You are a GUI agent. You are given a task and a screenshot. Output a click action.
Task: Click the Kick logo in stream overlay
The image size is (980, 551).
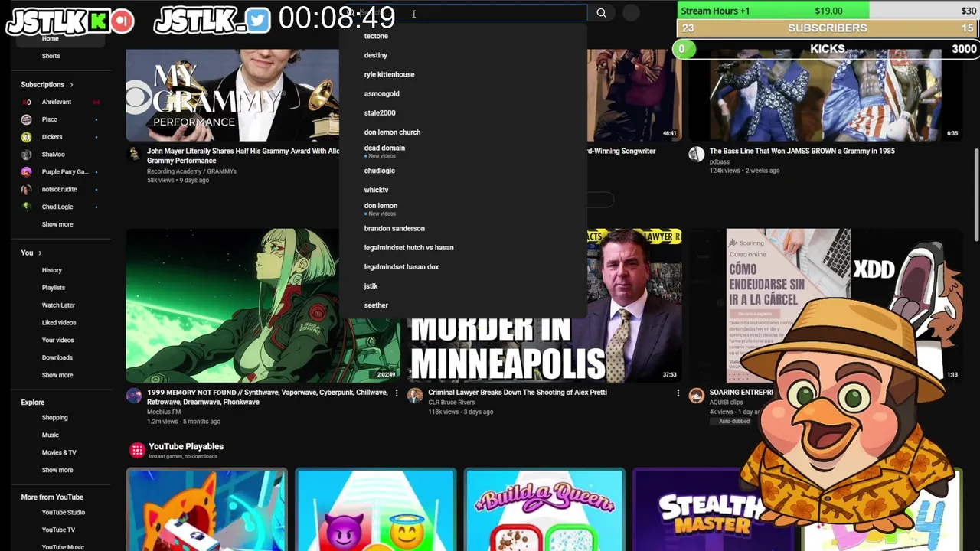[x=99, y=21]
